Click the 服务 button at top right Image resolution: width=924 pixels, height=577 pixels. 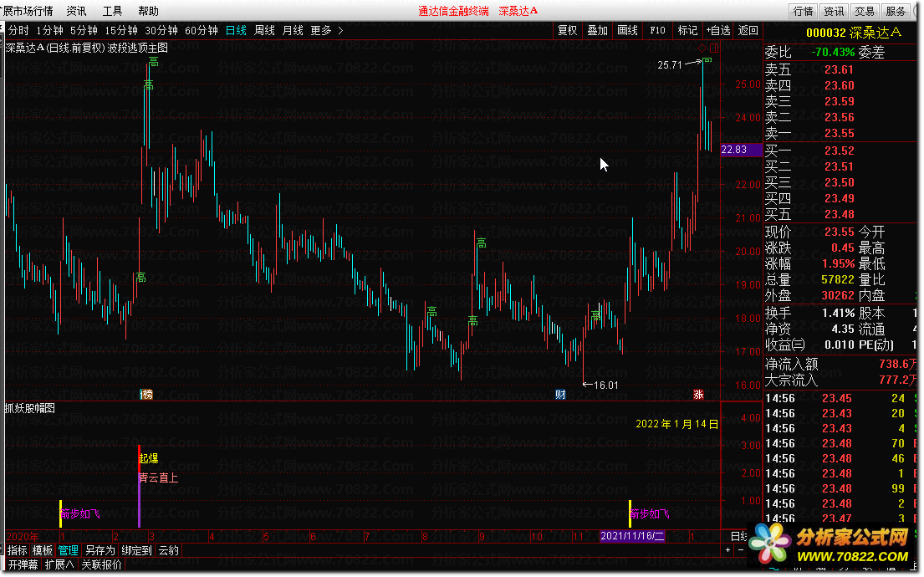point(896,11)
